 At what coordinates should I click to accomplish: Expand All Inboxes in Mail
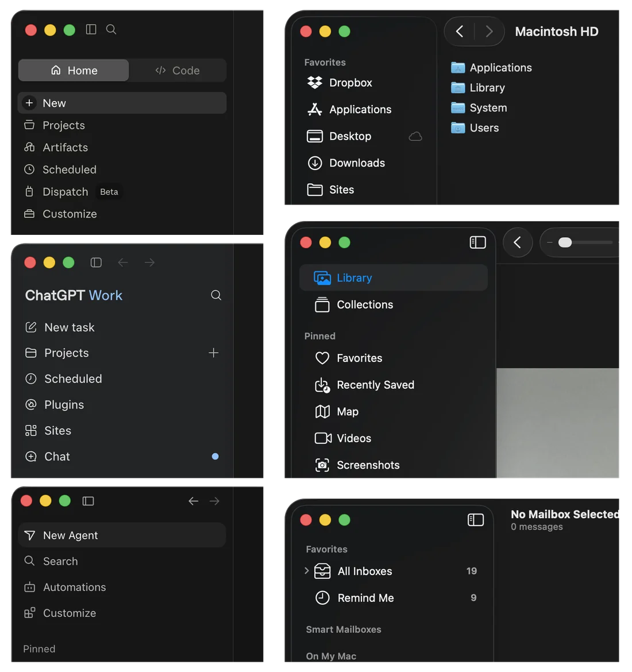[307, 571]
